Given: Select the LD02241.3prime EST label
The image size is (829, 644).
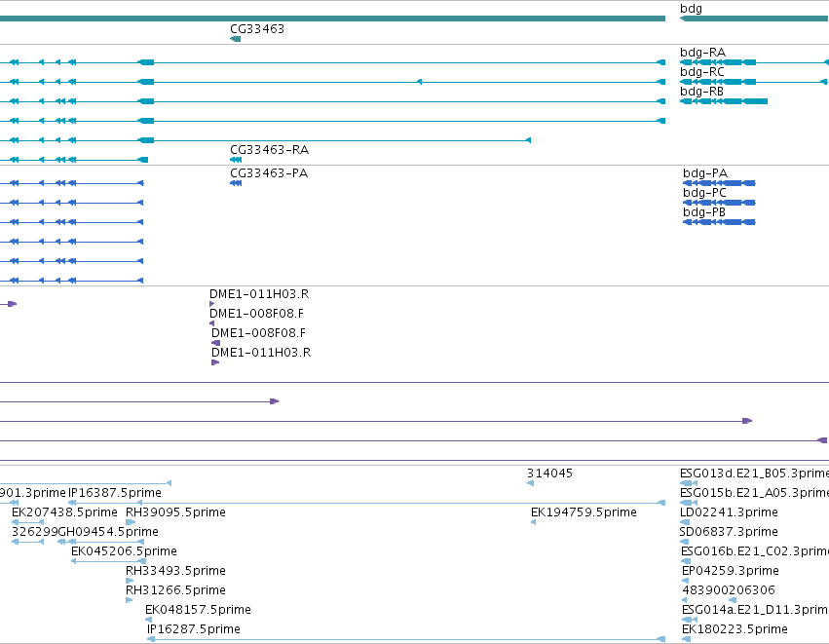Looking at the screenshot, I should point(729,512).
